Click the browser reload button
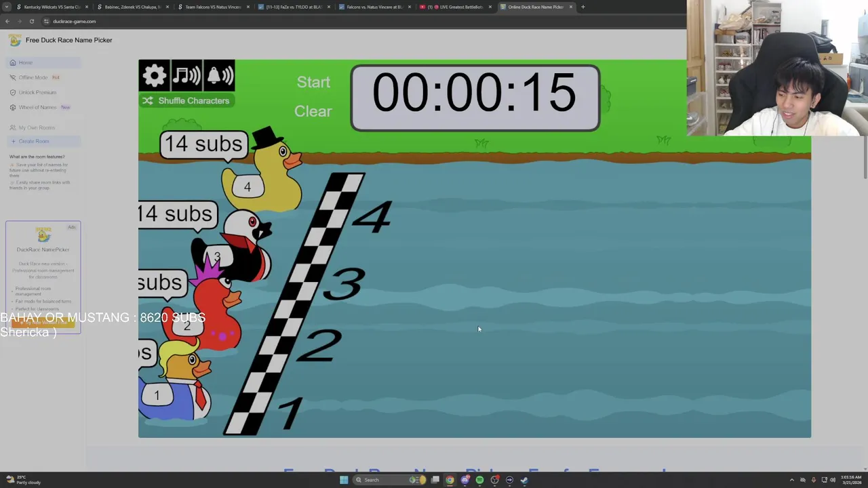 pyautogui.click(x=31, y=21)
